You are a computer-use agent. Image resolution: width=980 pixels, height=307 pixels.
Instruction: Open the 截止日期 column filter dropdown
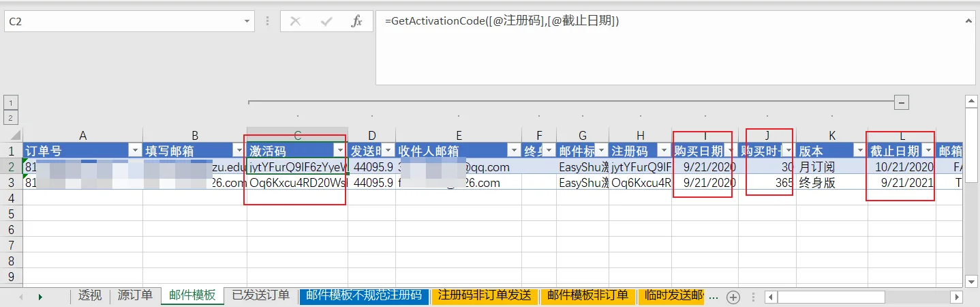point(927,150)
